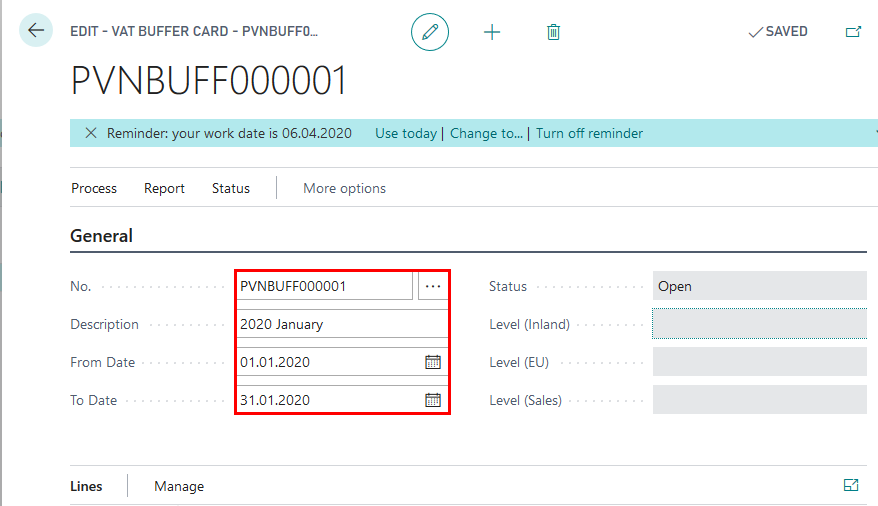Turn off reminder link

click(x=589, y=134)
